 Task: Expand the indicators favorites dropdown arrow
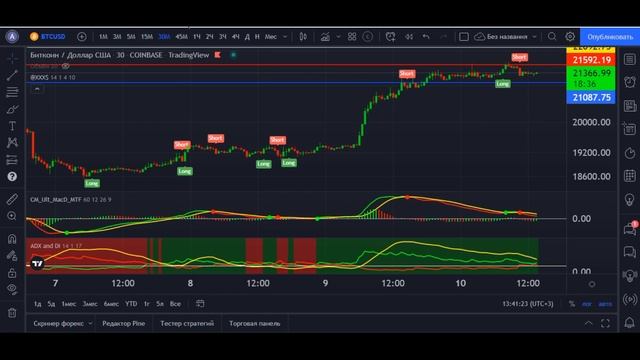338,37
